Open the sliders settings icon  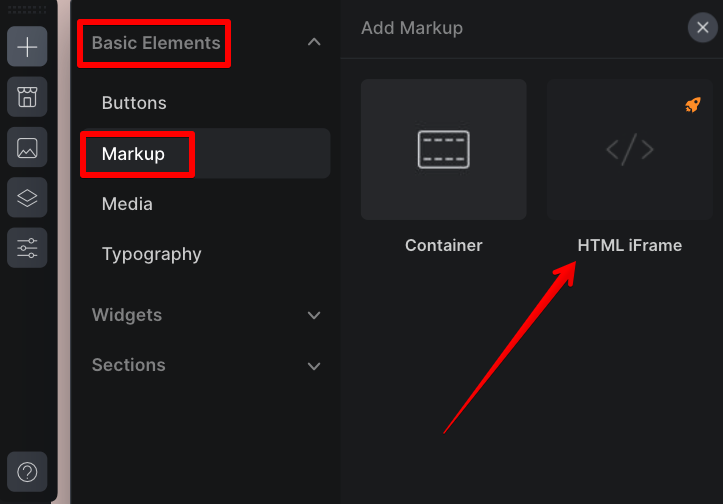pyautogui.click(x=27, y=248)
